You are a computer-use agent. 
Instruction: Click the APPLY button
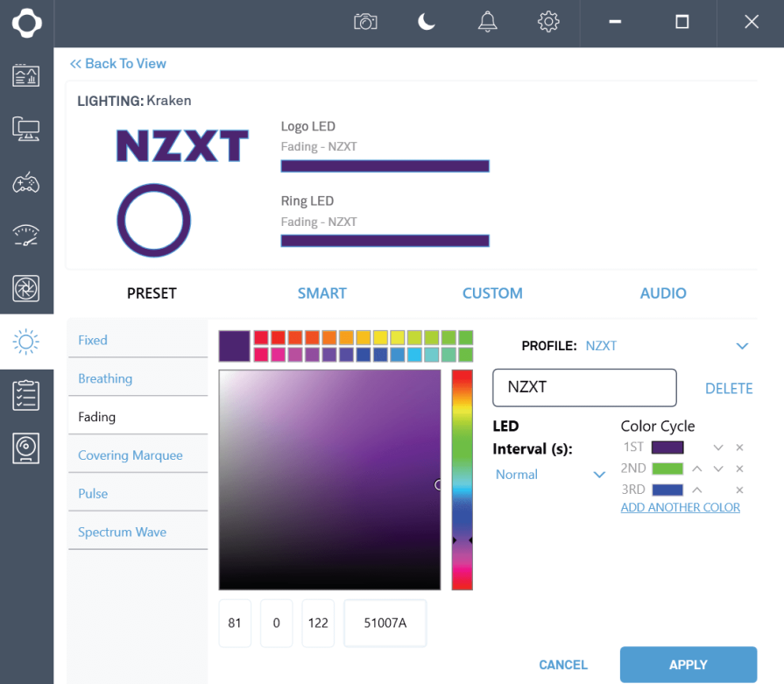coord(689,665)
